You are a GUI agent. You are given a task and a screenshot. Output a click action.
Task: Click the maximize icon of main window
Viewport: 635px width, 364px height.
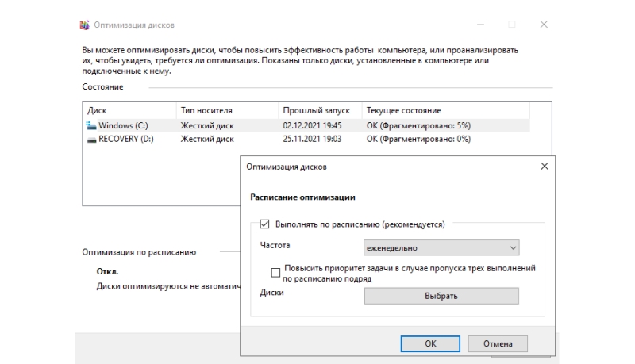tap(512, 25)
